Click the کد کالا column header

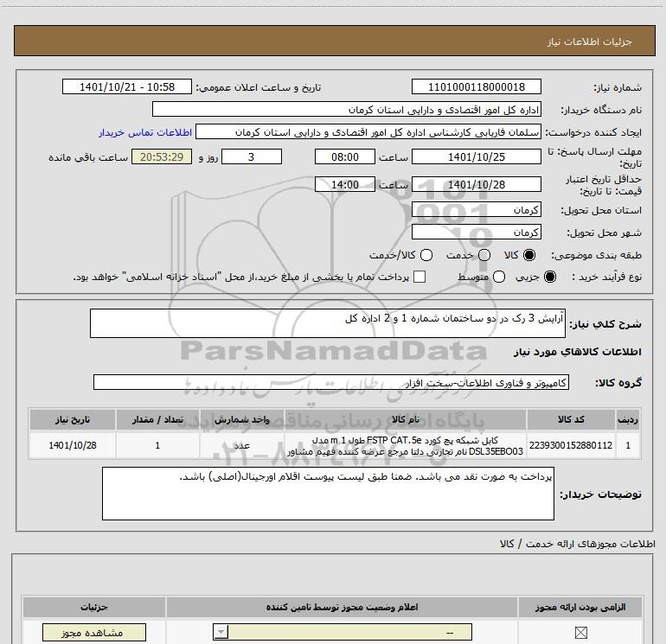click(x=571, y=419)
